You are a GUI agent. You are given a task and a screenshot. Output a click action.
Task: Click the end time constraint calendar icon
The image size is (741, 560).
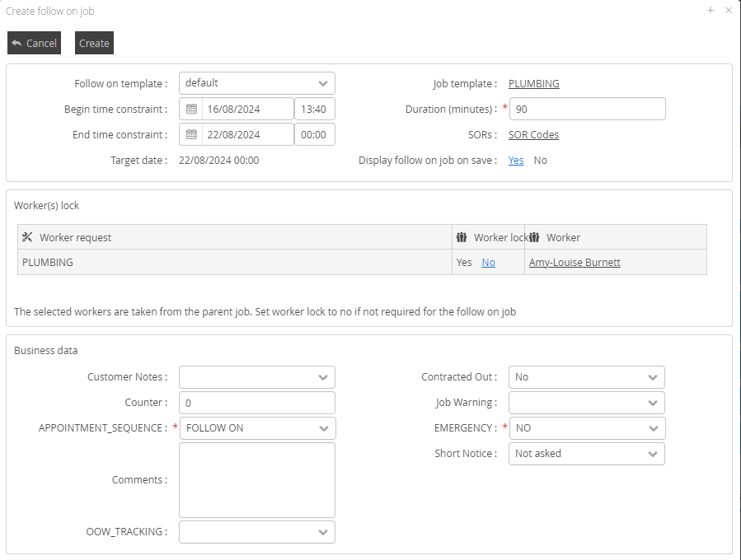click(191, 134)
